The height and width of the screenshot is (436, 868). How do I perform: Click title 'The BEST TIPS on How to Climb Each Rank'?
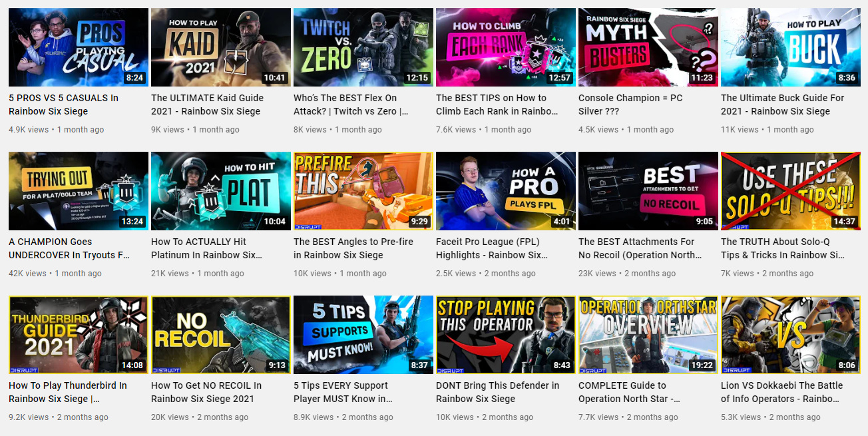pos(498,105)
